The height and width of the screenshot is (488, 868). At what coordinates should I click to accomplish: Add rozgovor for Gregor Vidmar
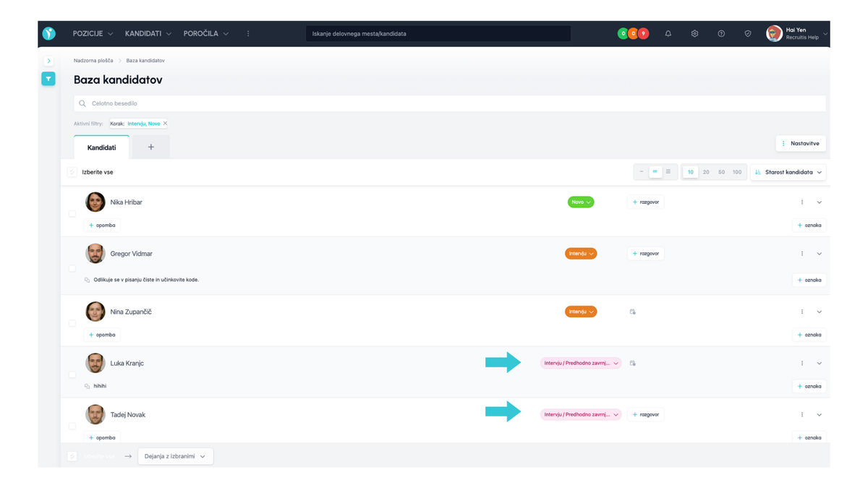click(645, 254)
